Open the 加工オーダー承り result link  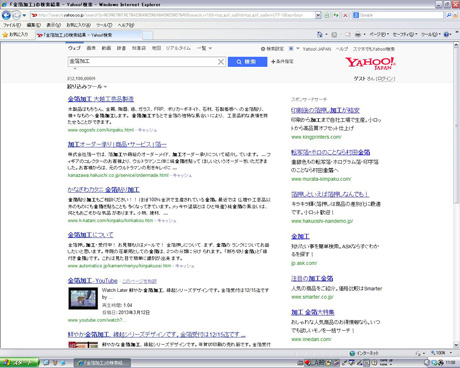[x=117, y=144]
